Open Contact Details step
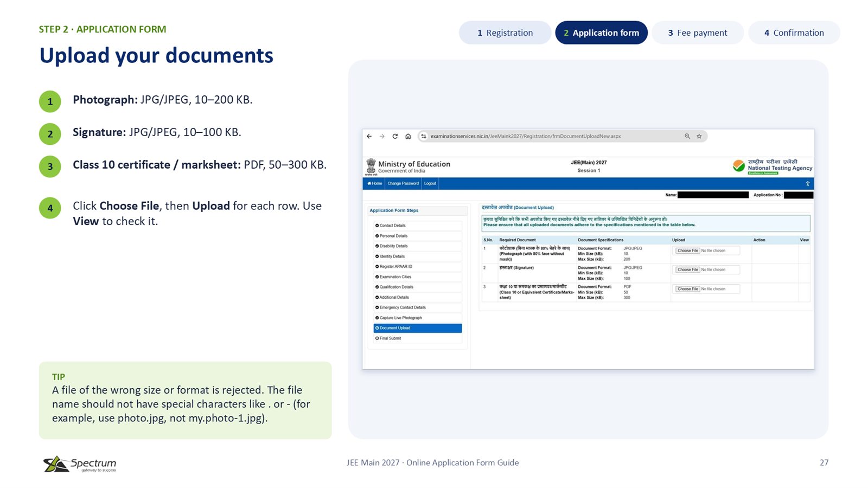This screenshot has width=868, height=488. pos(418,226)
